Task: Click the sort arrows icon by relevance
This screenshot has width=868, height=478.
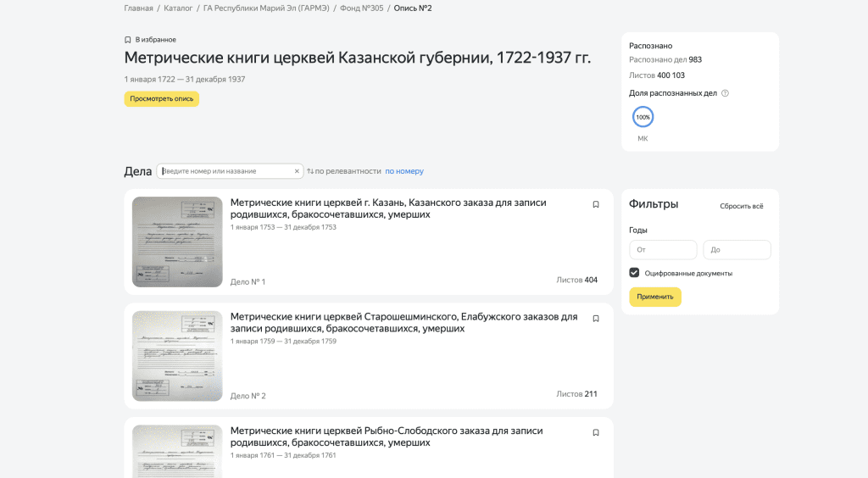Action: [310, 171]
